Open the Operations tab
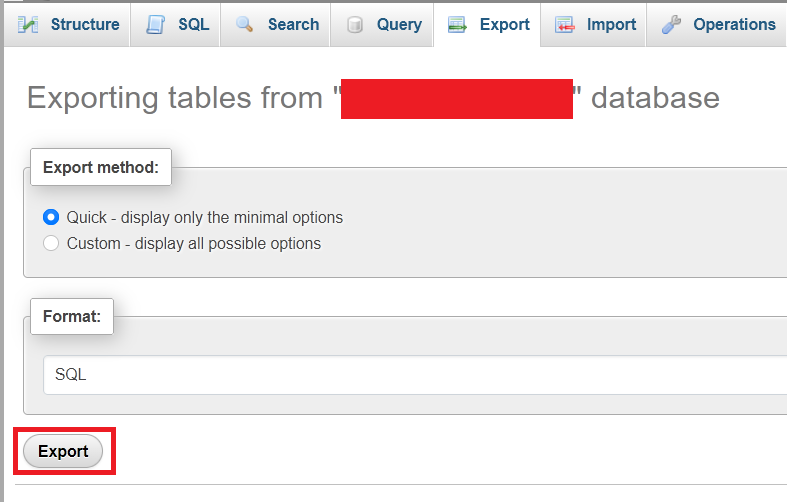This screenshot has height=502, width=787. [733, 24]
